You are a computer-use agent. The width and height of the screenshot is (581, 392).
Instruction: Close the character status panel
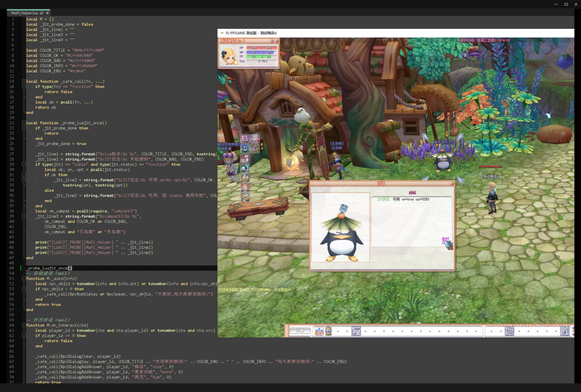tap(277, 41)
